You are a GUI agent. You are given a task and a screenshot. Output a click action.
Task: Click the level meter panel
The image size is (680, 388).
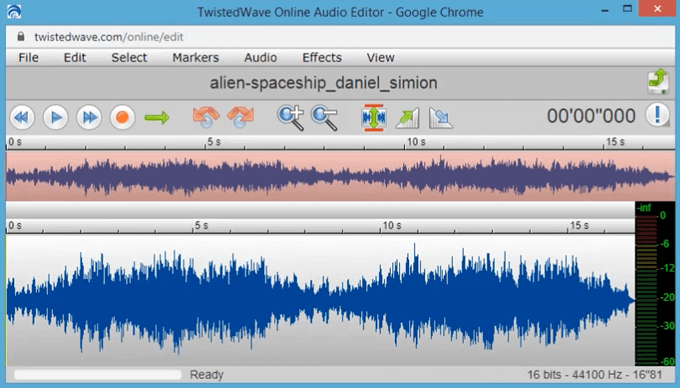tap(655, 284)
